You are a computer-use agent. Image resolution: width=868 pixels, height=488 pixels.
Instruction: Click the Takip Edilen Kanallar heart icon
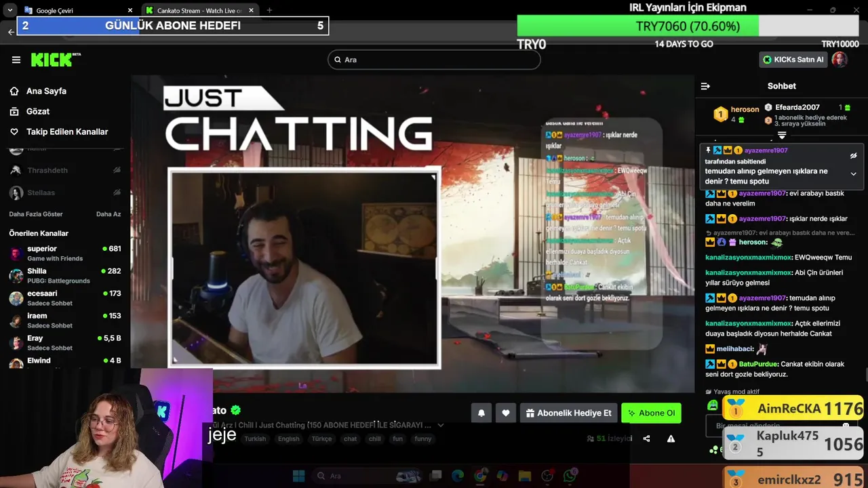(14, 131)
